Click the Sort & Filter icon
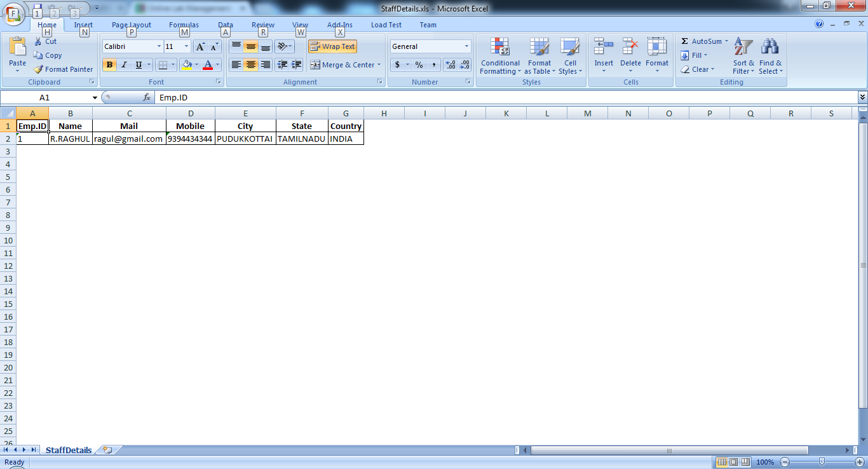The height and width of the screenshot is (469, 868). click(x=743, y=48)
